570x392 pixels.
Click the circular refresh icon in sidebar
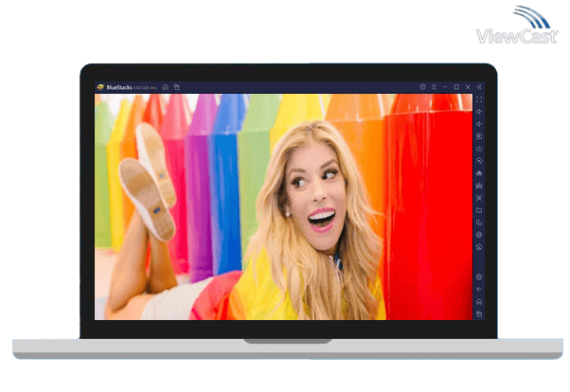click(x=479, y=247)
